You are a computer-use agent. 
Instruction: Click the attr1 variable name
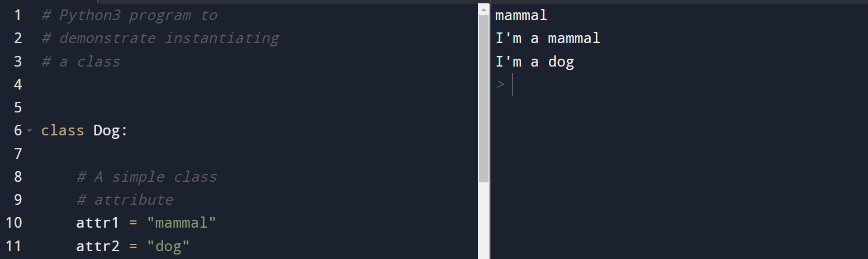pos(98,223)
